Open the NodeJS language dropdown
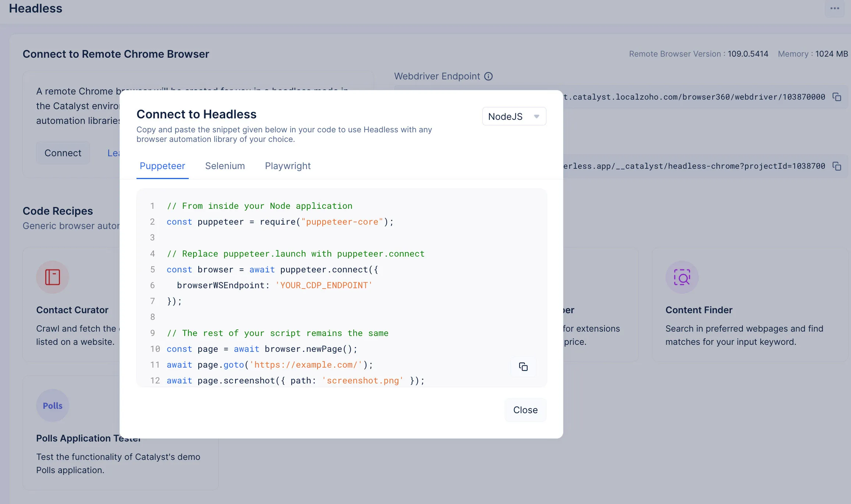Image resolution: width=851 pixels, height=504 pixels. tap(514, 116)
